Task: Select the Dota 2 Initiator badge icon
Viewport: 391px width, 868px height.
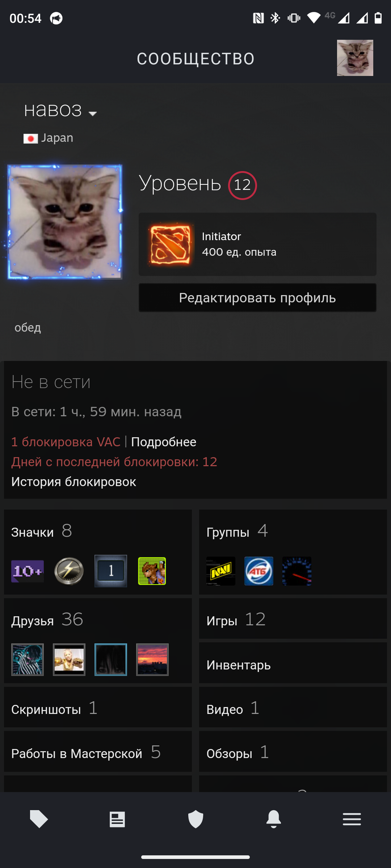Action: [170, 244]
